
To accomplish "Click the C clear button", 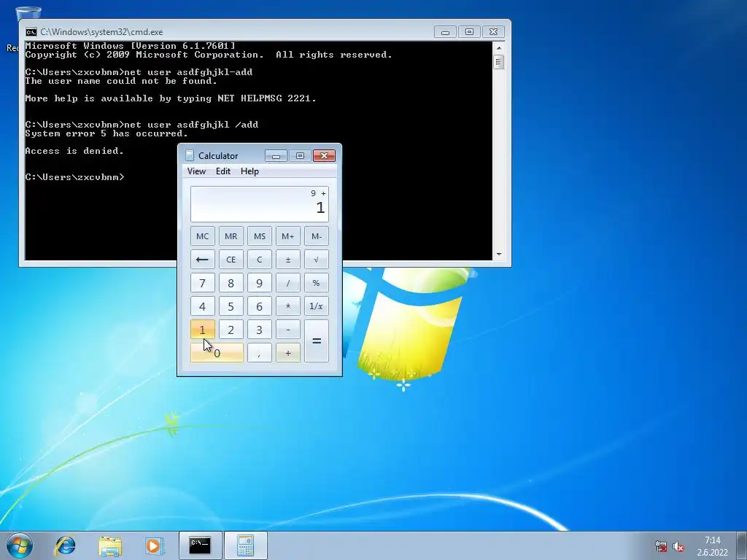I will [260, 260].
